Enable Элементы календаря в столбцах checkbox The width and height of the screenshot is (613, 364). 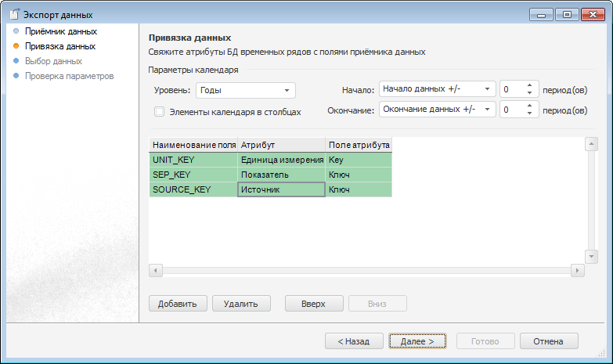(160, 112)
